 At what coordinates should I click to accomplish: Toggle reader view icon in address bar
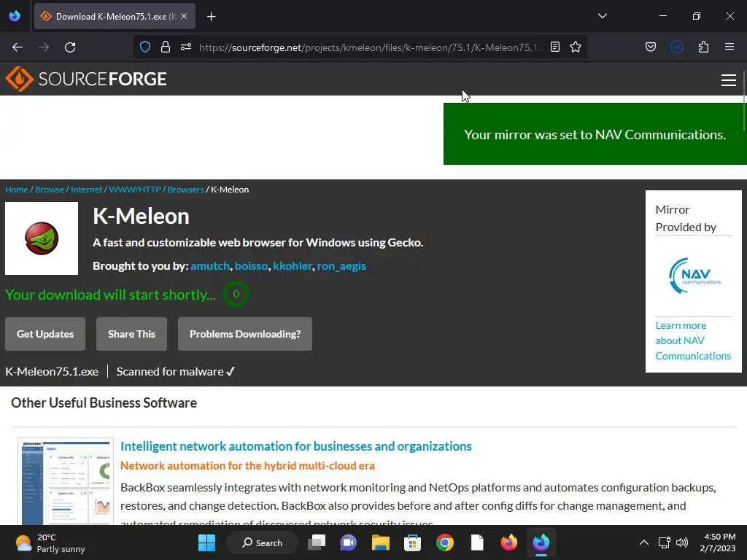(555, 47)
